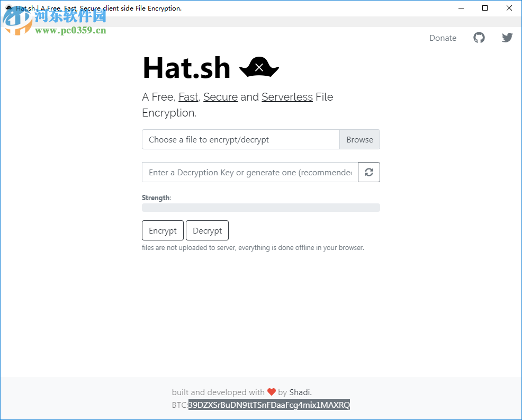The image size is (522, 420).
Task: Open the underlined Secure link
Action: pos(220,97)
